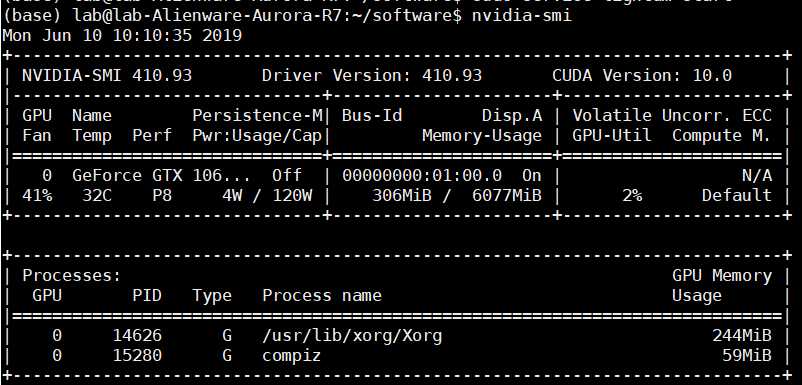
Task: Select the 41% fan speed value
Action: (37, 195)
